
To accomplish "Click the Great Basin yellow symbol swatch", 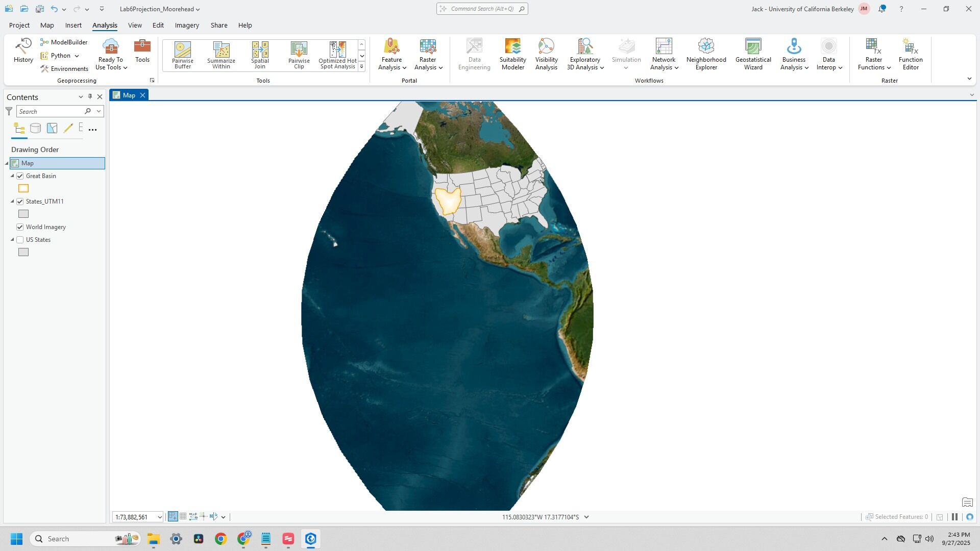I will pos(23,189).
